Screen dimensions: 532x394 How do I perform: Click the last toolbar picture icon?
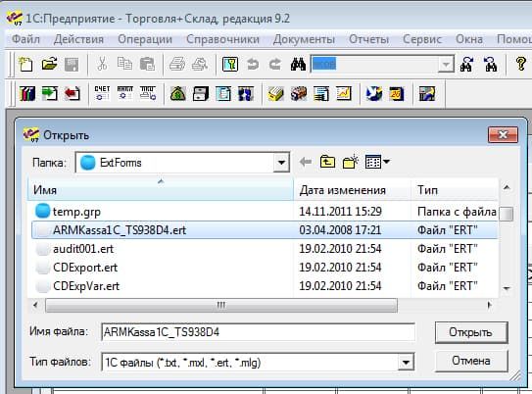pyautogui.click(x=427, y=93)
